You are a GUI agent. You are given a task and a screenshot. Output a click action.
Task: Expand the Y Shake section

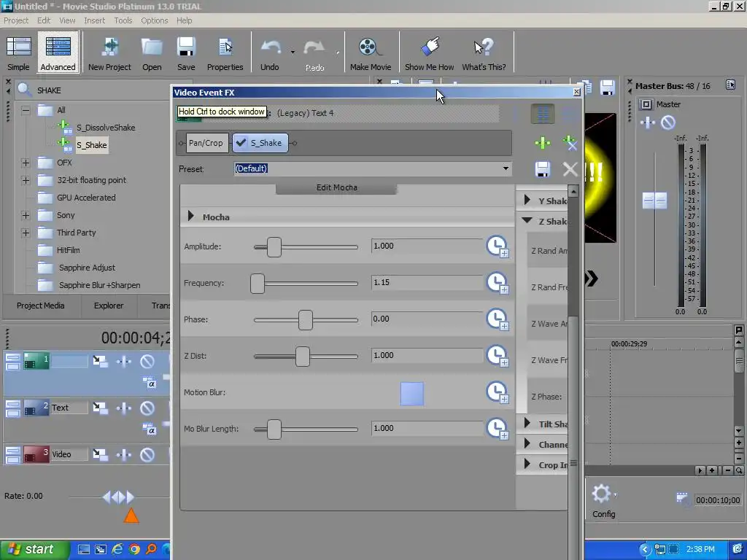[x=527, y=200]
